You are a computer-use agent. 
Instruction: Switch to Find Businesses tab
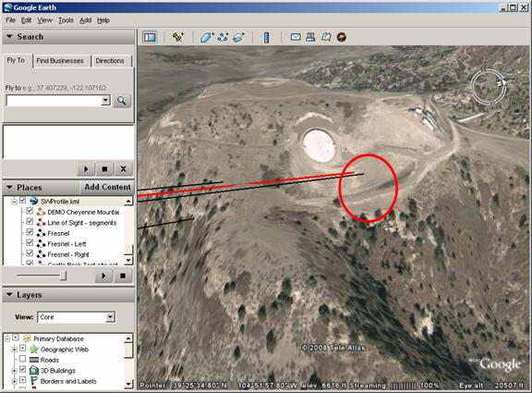tap(60, 61)
